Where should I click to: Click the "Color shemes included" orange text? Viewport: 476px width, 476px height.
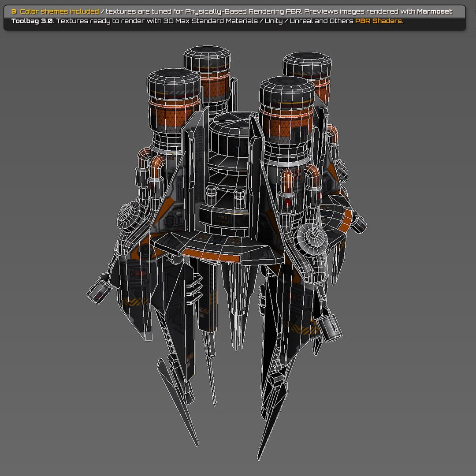[x=59, y=11]
